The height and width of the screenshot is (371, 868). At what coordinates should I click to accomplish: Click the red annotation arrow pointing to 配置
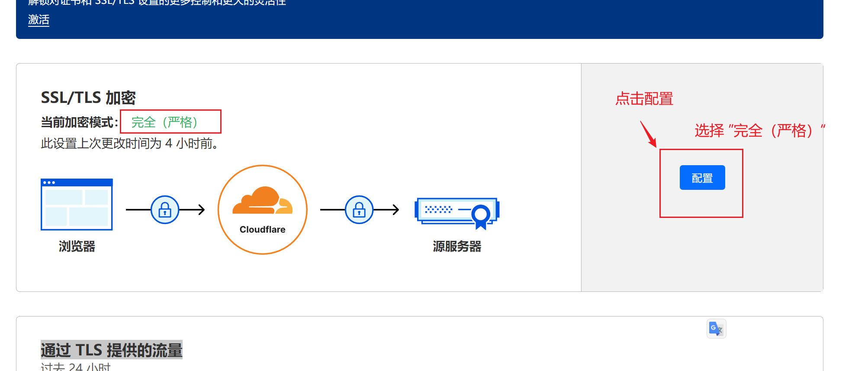[x=648, y=134]
